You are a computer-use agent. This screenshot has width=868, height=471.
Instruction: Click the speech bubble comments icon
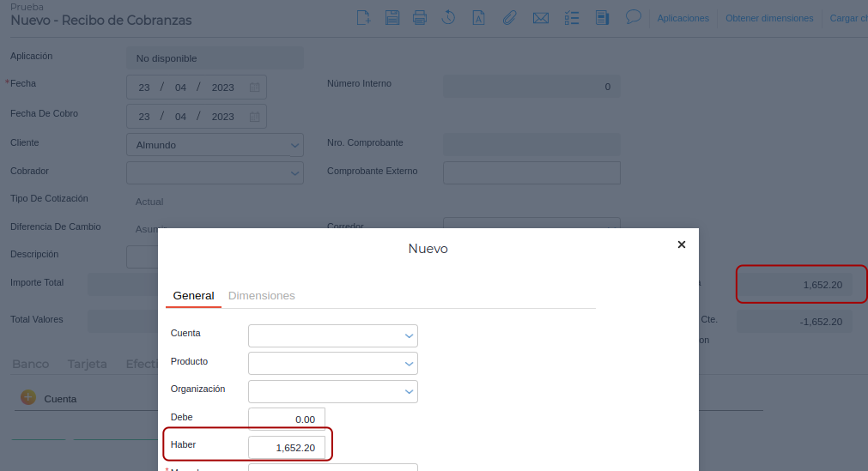coord(634,16)
